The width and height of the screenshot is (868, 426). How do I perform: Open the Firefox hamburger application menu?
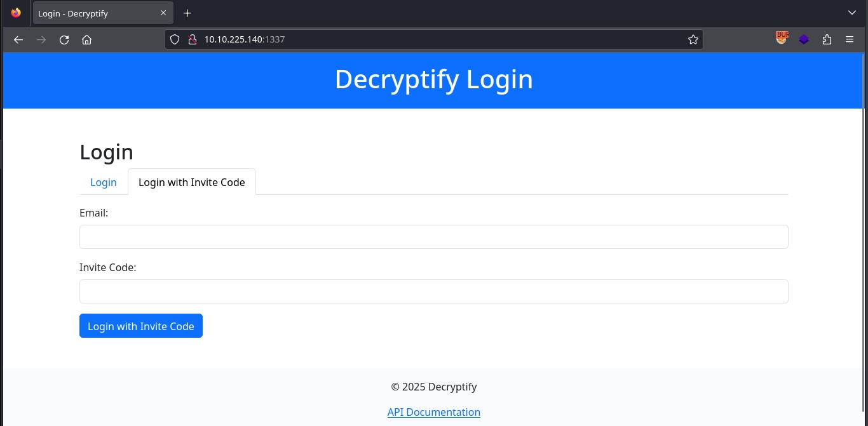pos(850,39)
